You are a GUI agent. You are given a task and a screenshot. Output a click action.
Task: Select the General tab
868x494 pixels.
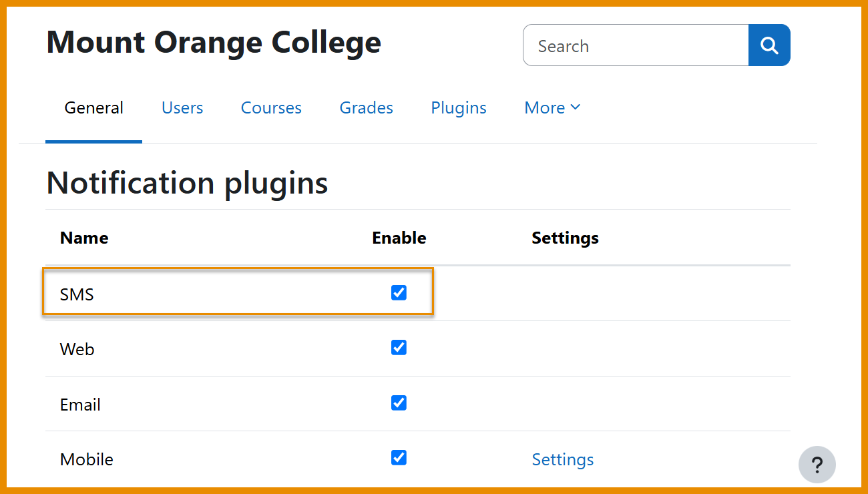94,107
